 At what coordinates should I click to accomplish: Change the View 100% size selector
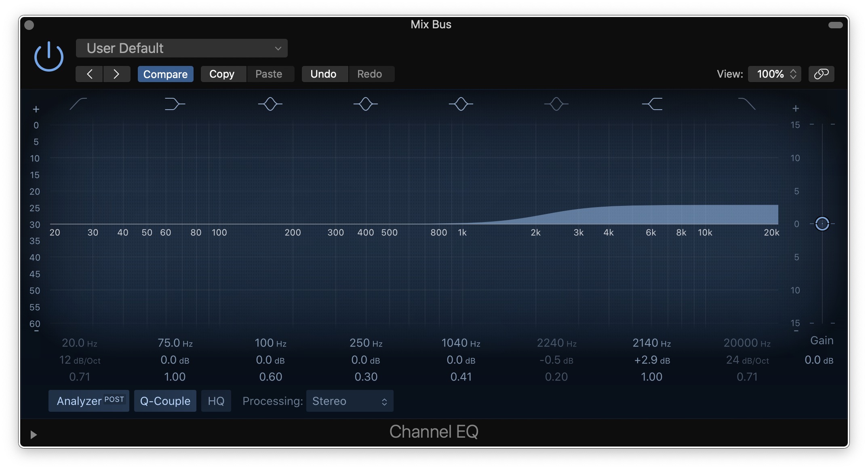[774, 74]
